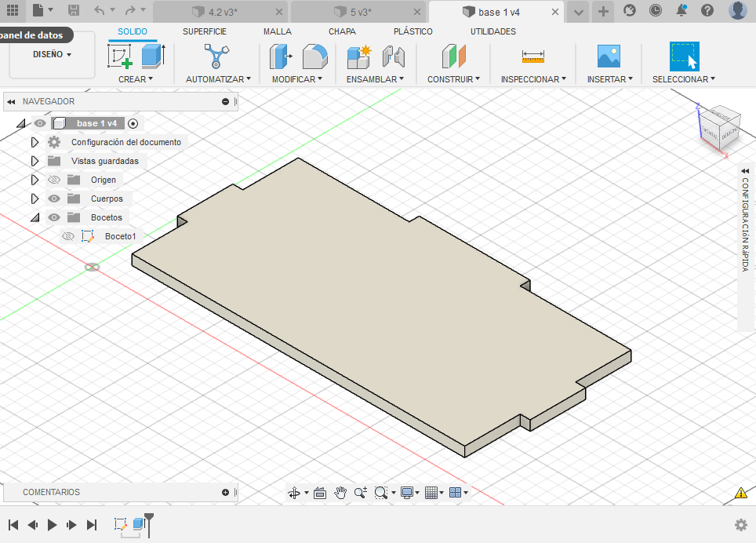Open timeline settings gear

click(x=741, y=525)
